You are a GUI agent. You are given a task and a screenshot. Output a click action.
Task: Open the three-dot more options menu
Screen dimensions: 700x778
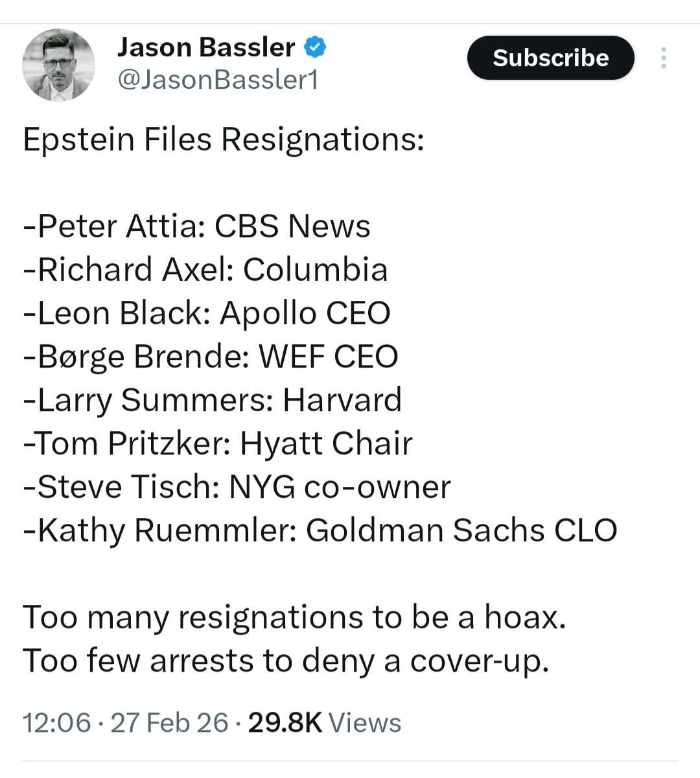coord(662,58)
